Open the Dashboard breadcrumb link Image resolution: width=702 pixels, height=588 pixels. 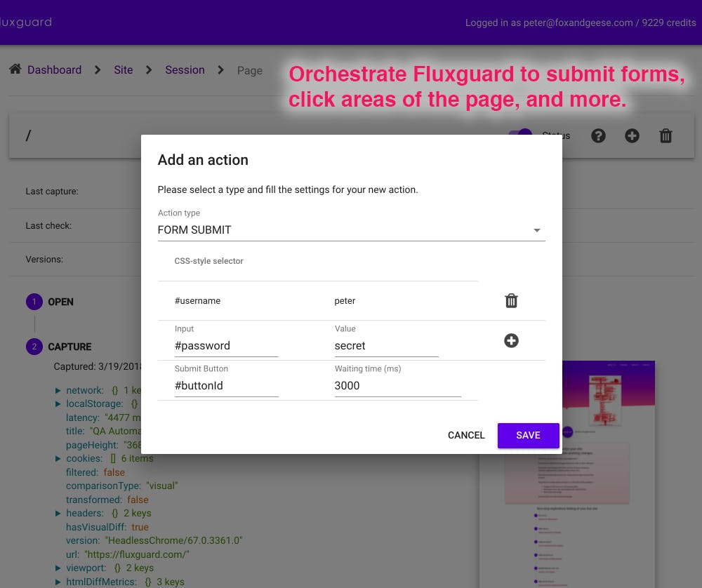[55, 70]
